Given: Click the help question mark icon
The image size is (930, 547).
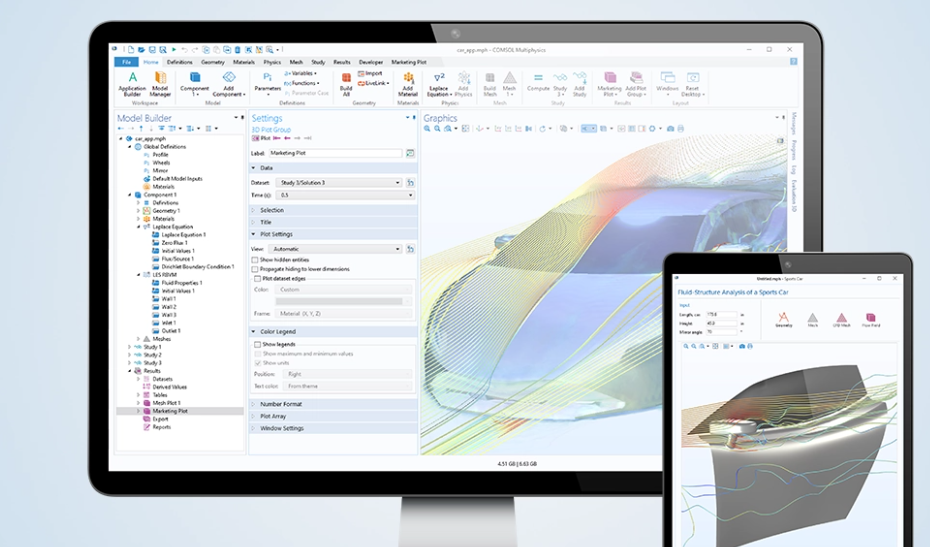Looking at the screenshot, I should click(x=793, y=62).
